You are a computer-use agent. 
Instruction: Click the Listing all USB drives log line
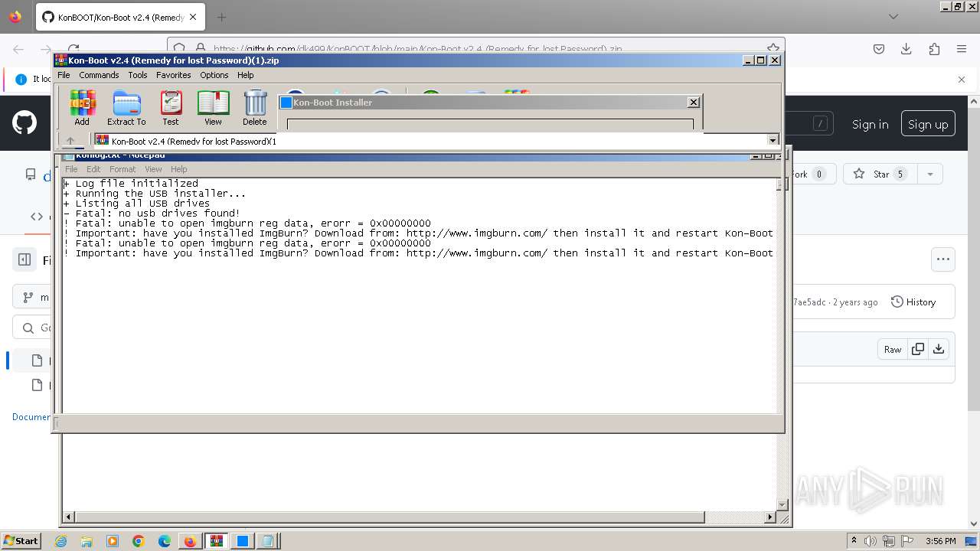(x=137, y=204)
